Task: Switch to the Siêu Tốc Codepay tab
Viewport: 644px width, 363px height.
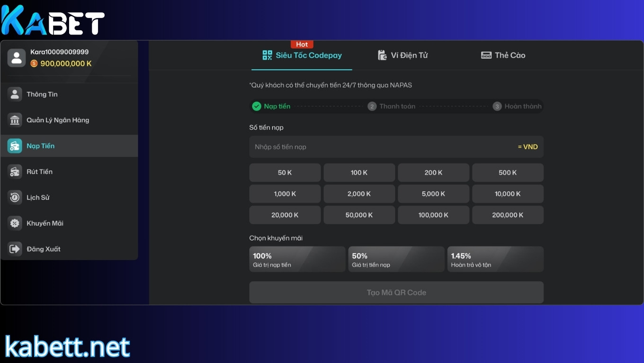Action: click(x=302, y=55)
